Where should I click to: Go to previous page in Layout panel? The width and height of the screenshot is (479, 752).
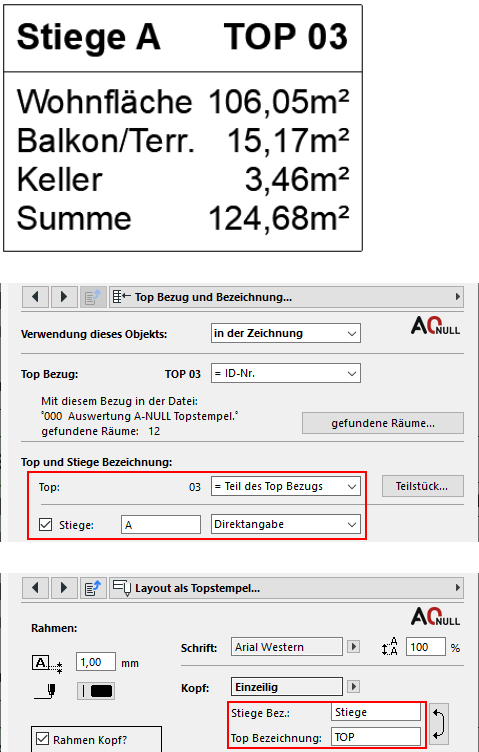35,588
